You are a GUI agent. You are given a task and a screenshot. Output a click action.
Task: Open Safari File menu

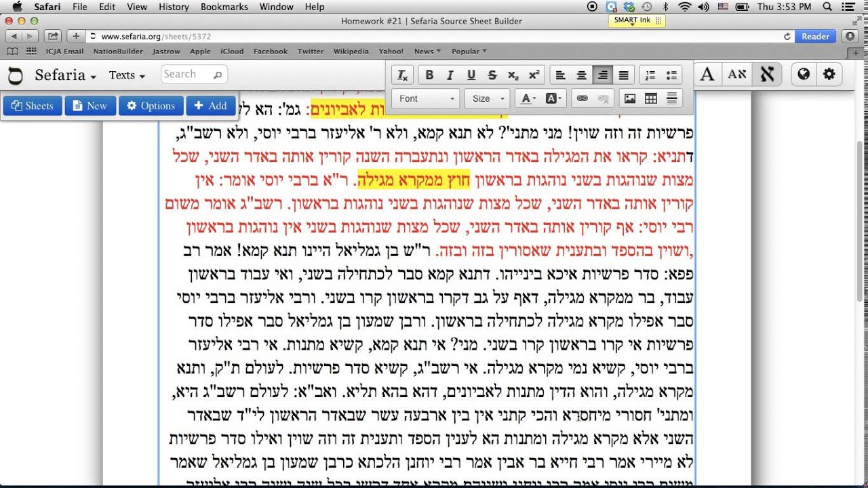point(79,7)
